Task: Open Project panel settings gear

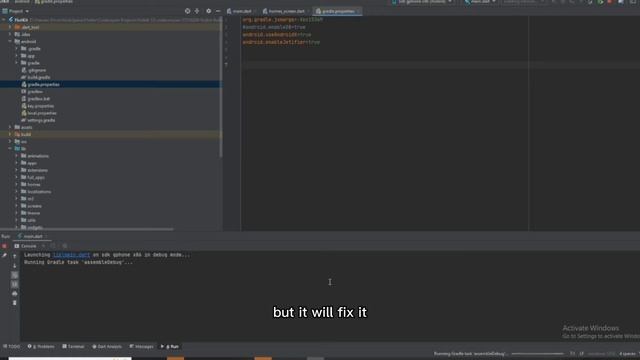Action: pos(209,11)
